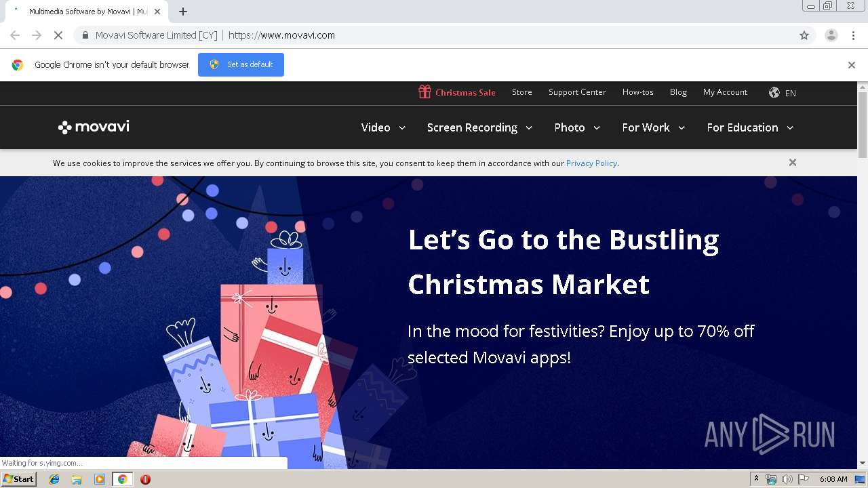The height and width of the screenshot is (488, 868).
Task: Set Chrome as default browser
Action: [x=241, y=65]
